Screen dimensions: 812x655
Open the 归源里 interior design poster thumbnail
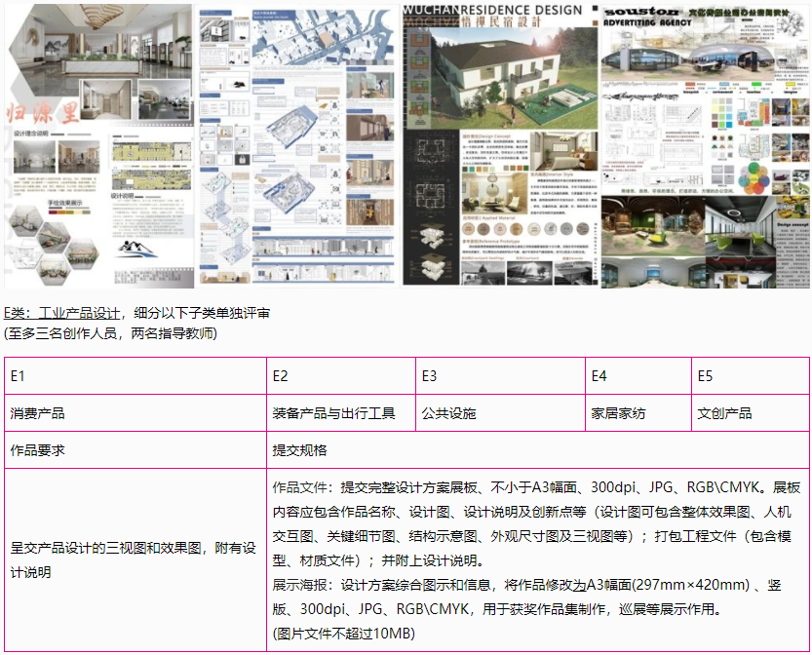point(98,146)
